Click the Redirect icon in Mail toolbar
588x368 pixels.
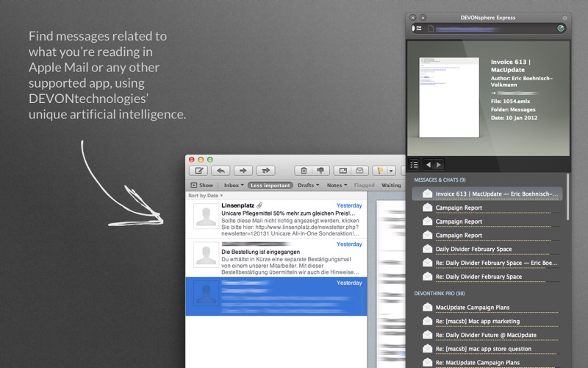[265, 171]
